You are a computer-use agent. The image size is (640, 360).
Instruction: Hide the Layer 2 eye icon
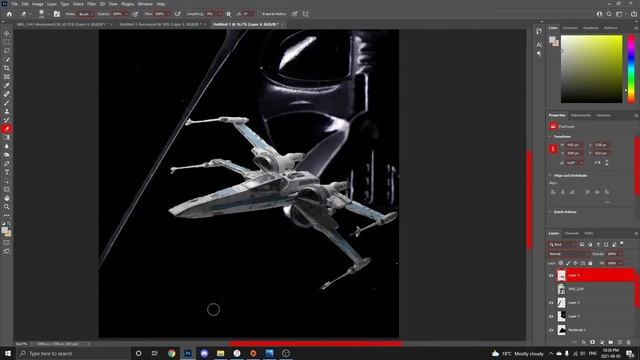(x=551, y=316)
